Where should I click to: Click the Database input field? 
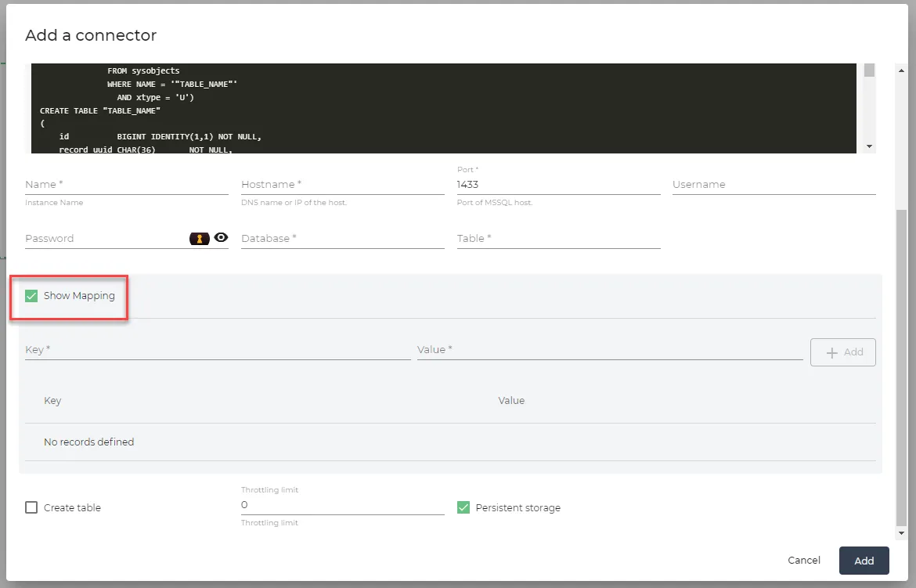[x=343, y=239]
